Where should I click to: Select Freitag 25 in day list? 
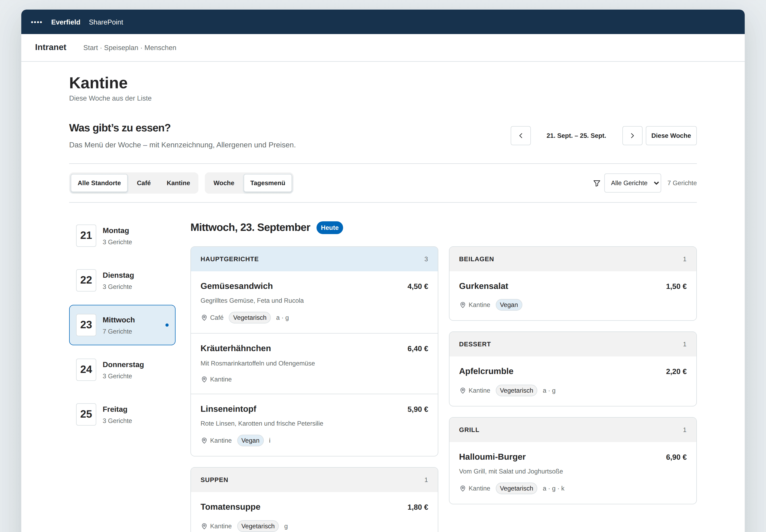(122, 414)
